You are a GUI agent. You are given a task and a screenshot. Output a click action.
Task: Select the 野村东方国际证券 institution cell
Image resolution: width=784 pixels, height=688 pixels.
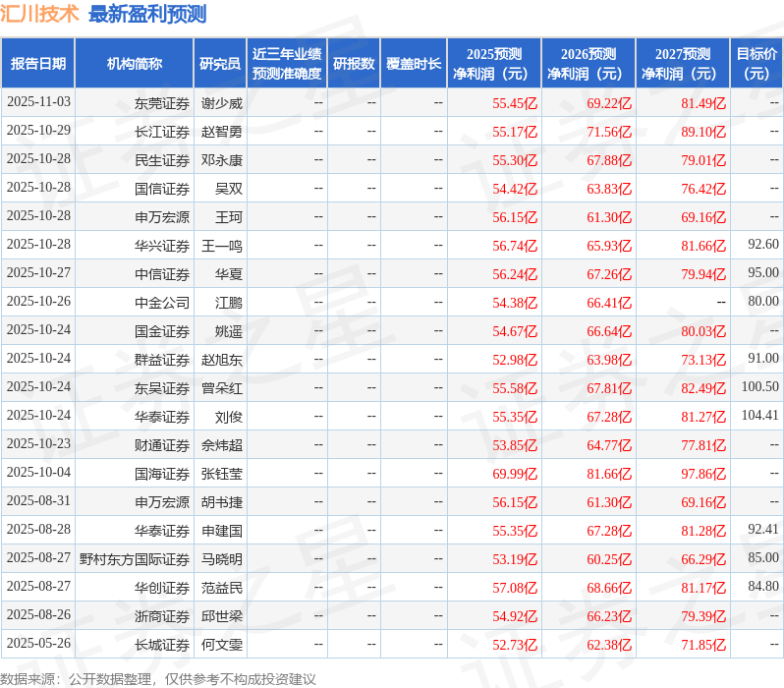(x=135, y=560)
